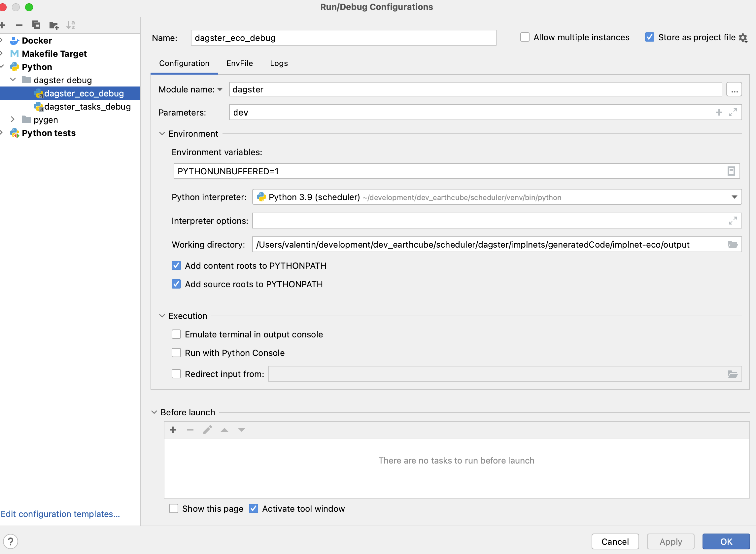756x554 pixels.
Task: Open environment variables editor list icon
Action: tap(731, 171)
